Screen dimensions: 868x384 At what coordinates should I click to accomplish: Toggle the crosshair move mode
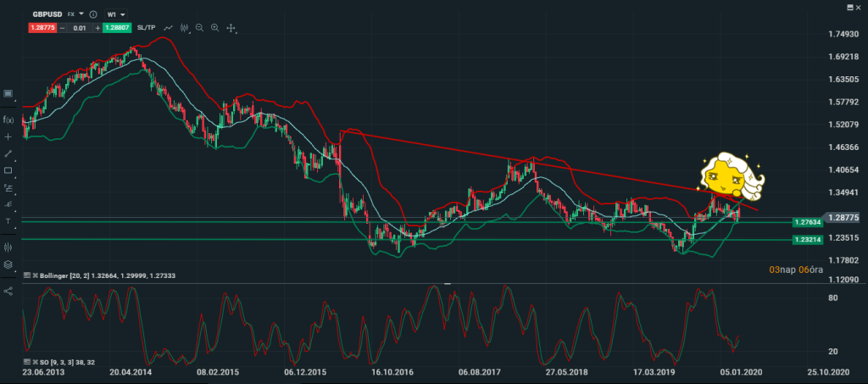pos(231,28)
